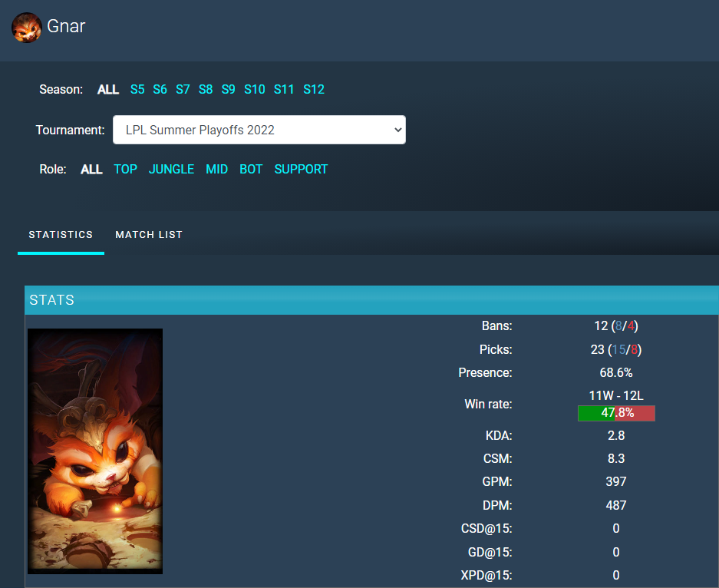The height and width of the screenshot is (588, 719).
Task: Filter by season S5
Action: 137,90
